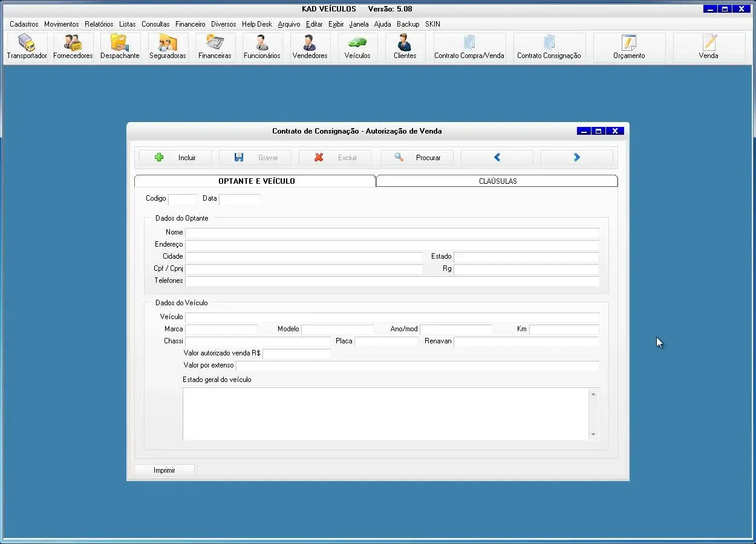756x544 pixels.
Task: Click the Procurar search button
Action: pos(417,158)
